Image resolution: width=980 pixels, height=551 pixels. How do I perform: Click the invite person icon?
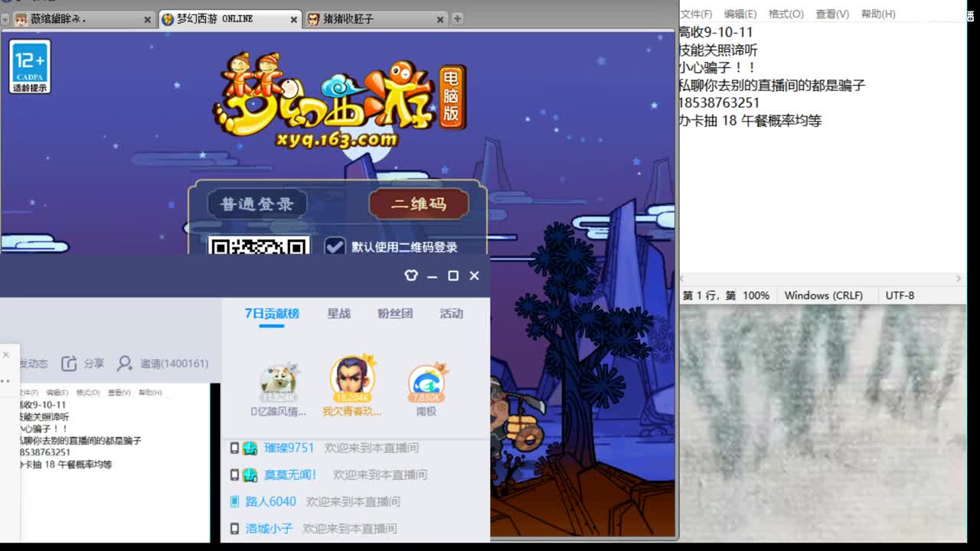(x=125, y=364)
